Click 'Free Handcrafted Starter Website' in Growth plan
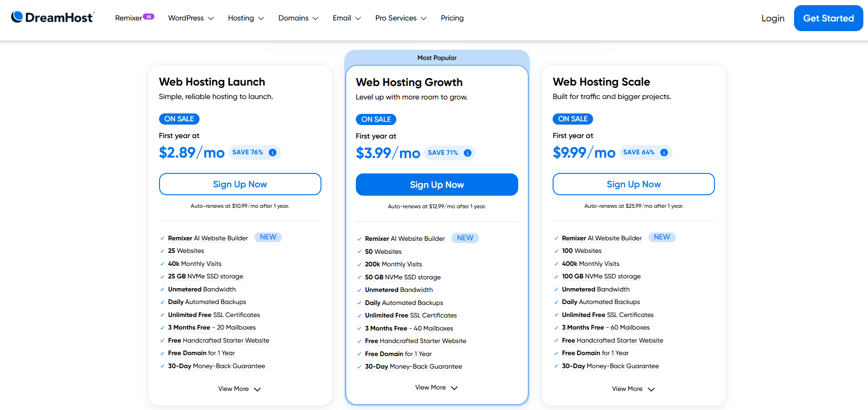Image resolution: width=868 pixels, height=410 pixels. (415, 341)
